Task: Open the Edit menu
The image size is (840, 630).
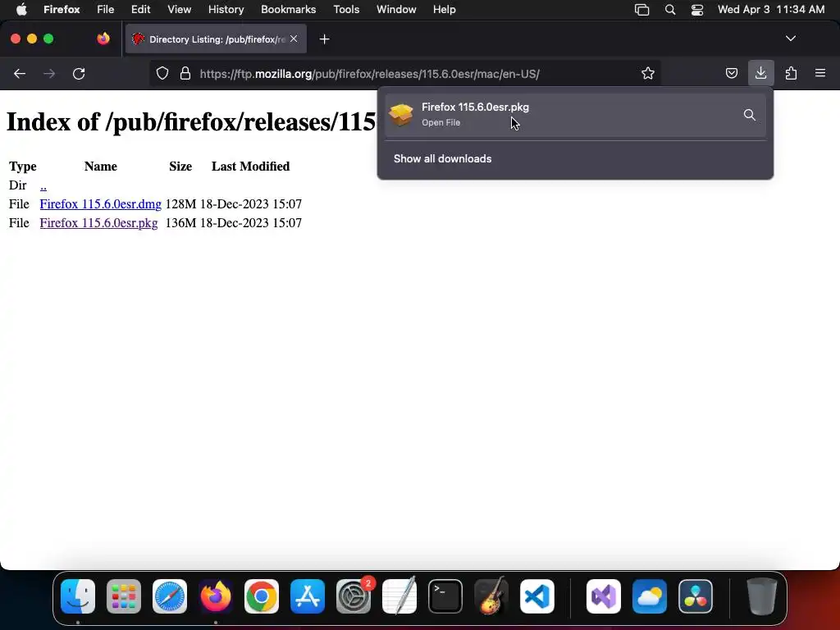Action: [140, 9]
